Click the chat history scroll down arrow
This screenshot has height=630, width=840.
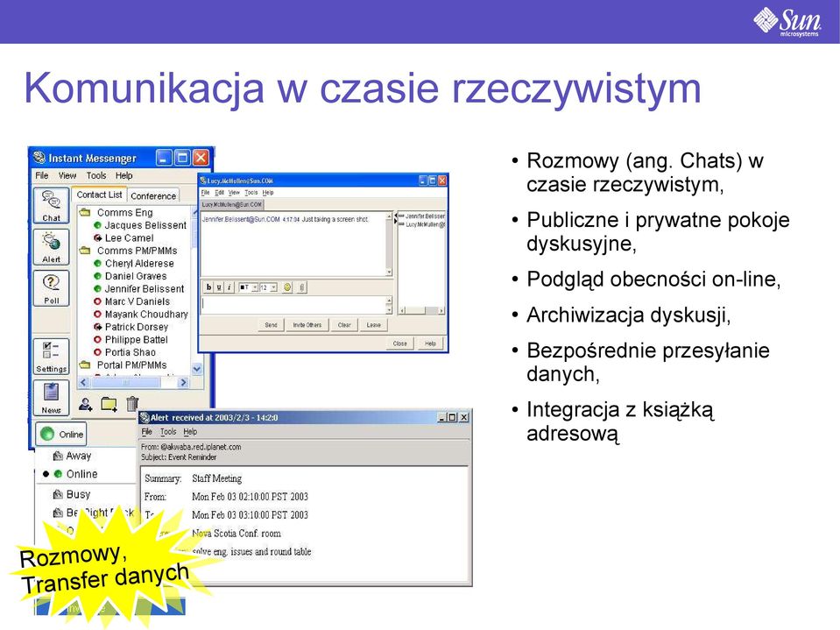(390, 273)
